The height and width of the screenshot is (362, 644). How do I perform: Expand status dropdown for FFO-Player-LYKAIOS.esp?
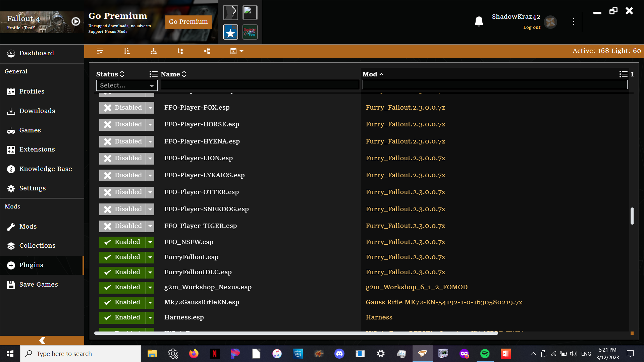coord(150,175)
